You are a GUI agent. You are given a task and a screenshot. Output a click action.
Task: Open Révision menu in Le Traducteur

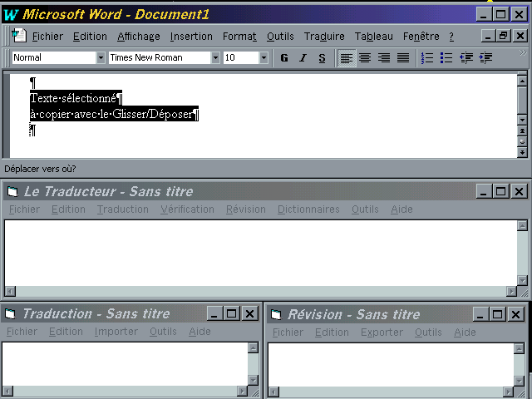coord(246,209)
